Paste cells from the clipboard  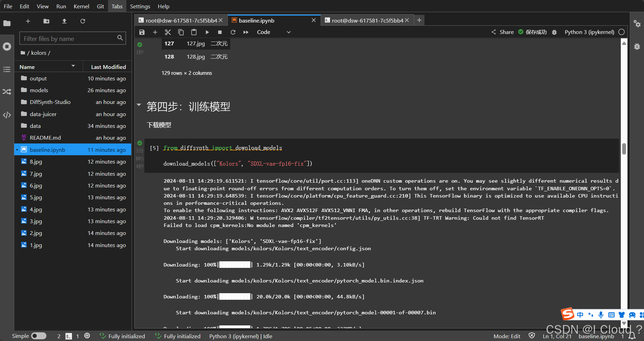[194, 32]
